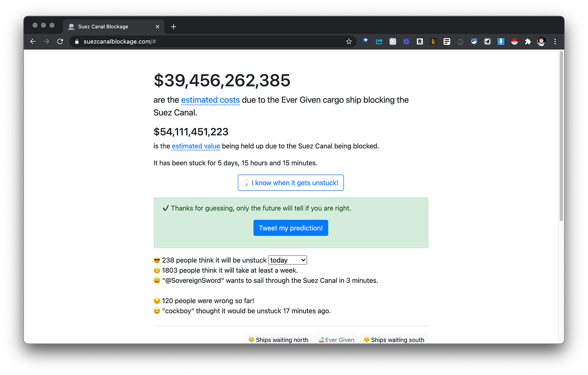The height and width of the screenshot is (375, 588).
Task: Click the blue diamond extension icon
Action: pyautogui.click(x=365, y=41)
